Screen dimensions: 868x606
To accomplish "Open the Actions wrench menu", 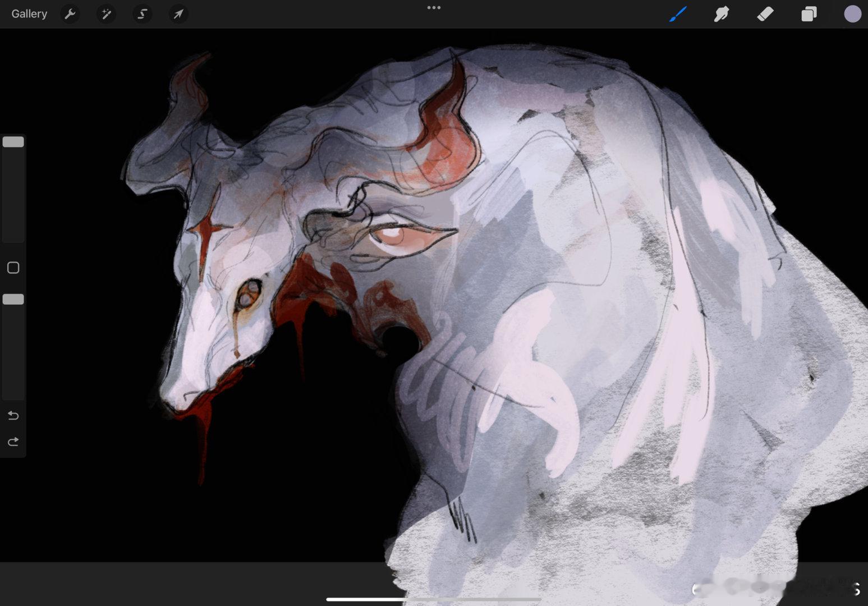I will [70, 14].
